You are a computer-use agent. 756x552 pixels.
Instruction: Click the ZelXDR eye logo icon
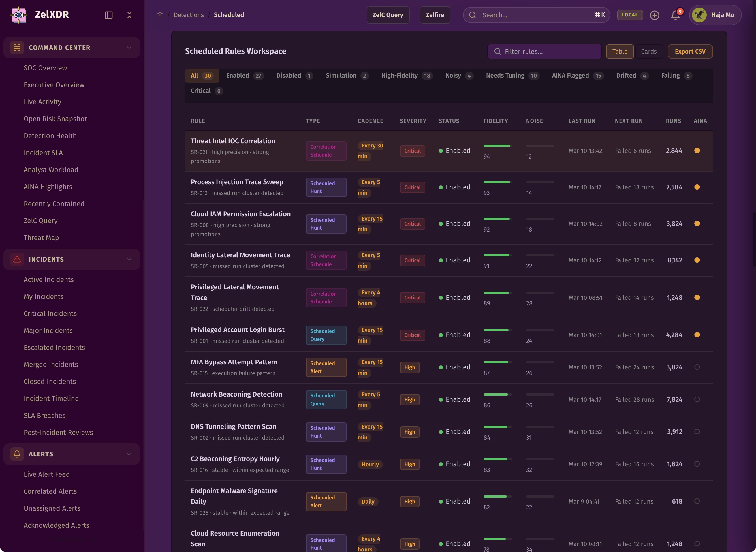pos(19,15)
